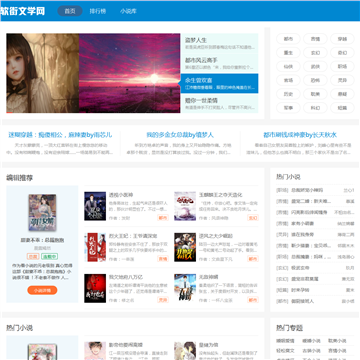The width and height of the screenshot is (360, 360).
Task: Open 婚姻爱情 hot topic link
Action: point(285,341)
